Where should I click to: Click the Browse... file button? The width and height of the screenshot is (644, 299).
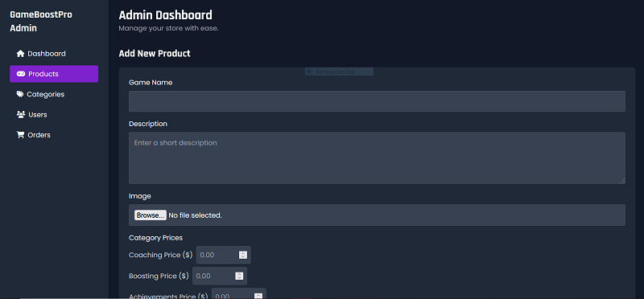coord(151,215)
